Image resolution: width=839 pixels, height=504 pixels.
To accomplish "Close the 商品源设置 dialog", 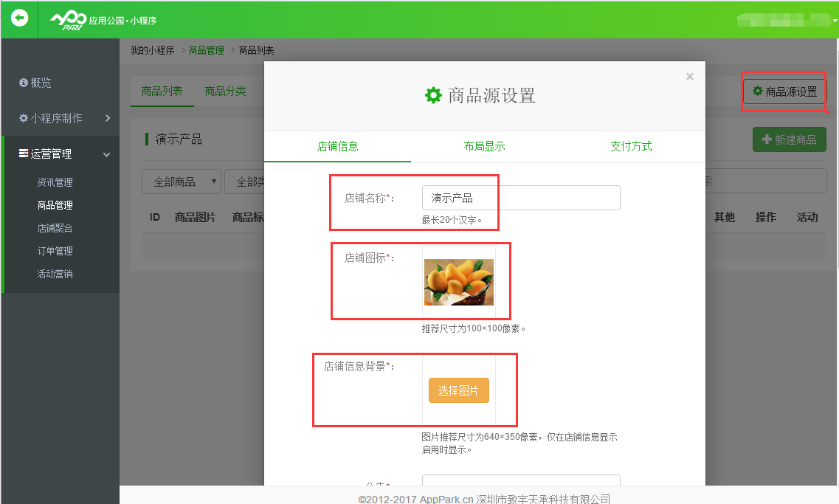I will pyautogui.click(x=689, y=76).
